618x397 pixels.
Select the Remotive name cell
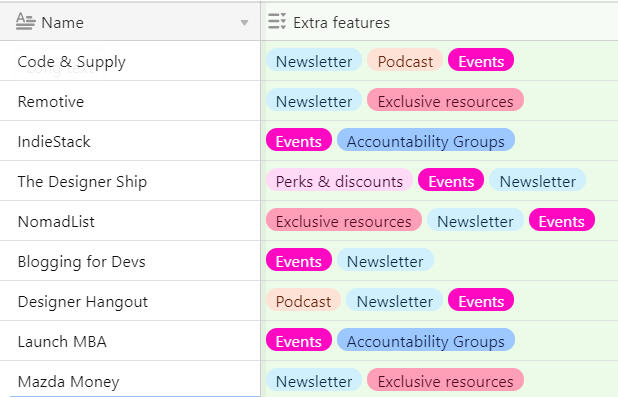130,101
